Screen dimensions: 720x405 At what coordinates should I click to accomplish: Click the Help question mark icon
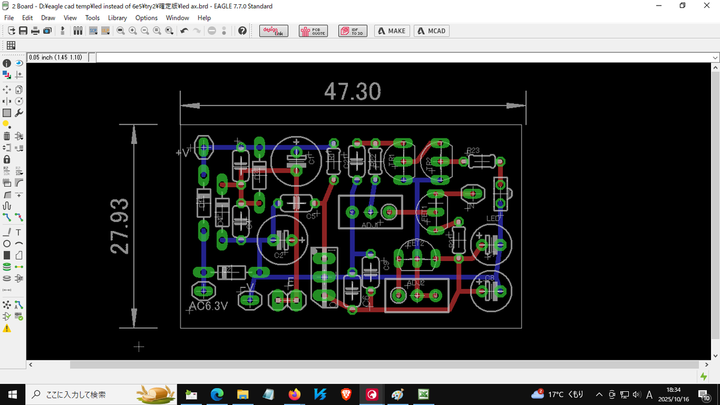[242, 31]
